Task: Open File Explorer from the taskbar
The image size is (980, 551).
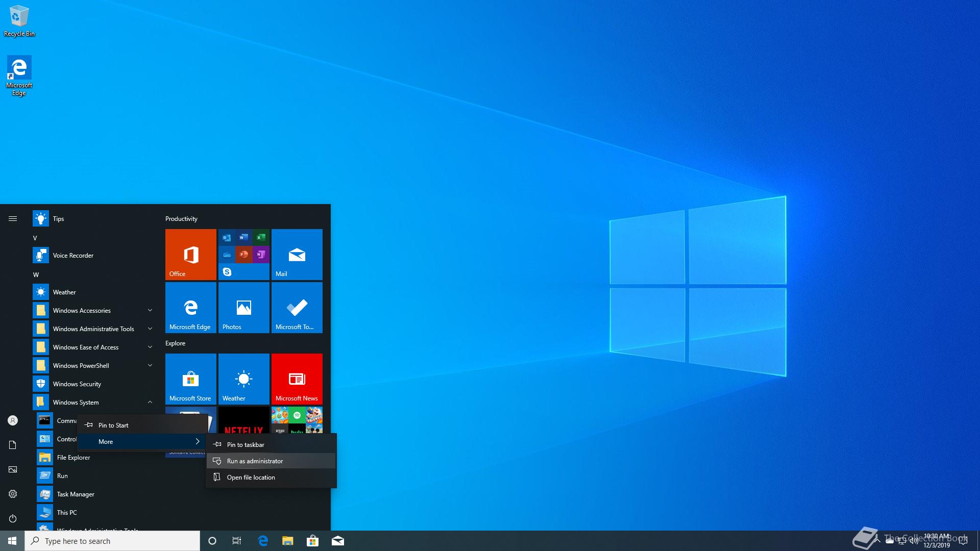Action: pyautogui.click(x=288, y=541)
